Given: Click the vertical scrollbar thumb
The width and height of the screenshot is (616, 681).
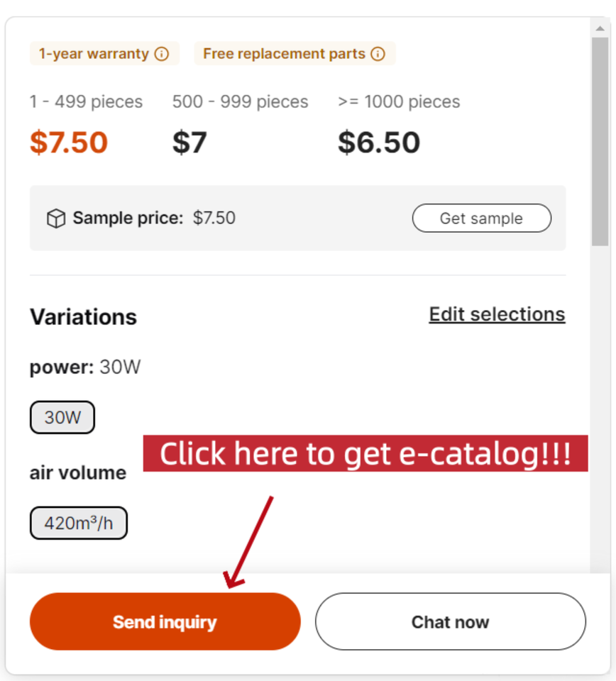Looking at the screenshot, I should [x=600, y=142].
